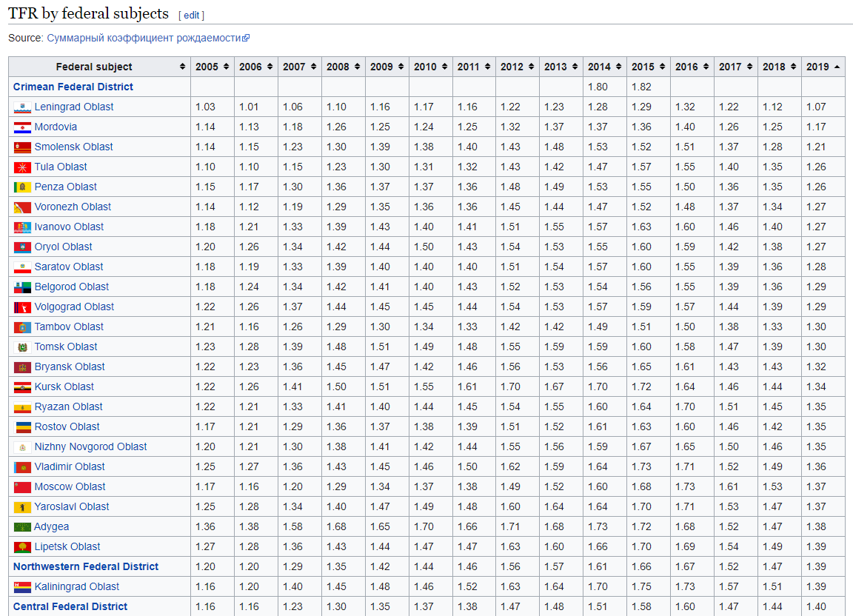The height and width of the screenshot is (616, 853).
Task: Click the Lipetsk Oblast flag icon
Action: (x=22, y=547)
